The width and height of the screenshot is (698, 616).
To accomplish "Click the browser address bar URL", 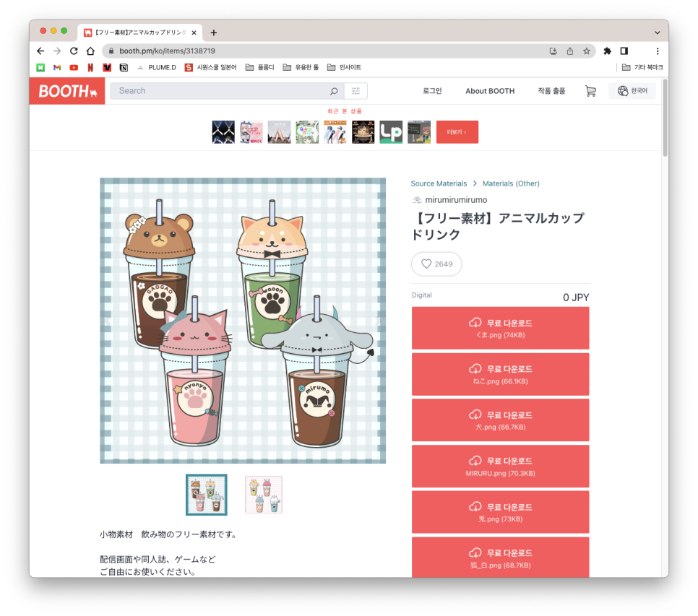I will click(x=167, y=51).
